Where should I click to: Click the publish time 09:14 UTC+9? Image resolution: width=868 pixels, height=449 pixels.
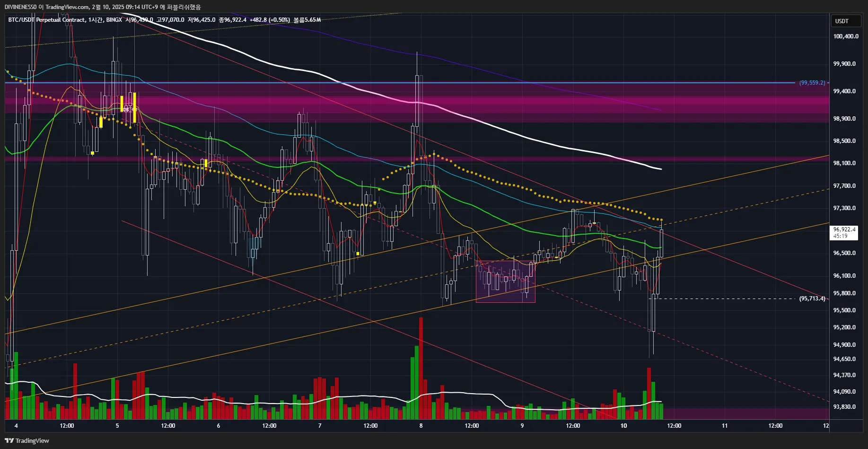point(142,7)
